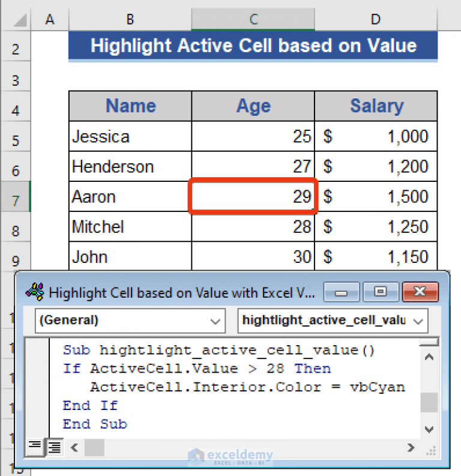Click the vertical scrollbar down arrow
The image size is (461, 476).
click(429, 429)
